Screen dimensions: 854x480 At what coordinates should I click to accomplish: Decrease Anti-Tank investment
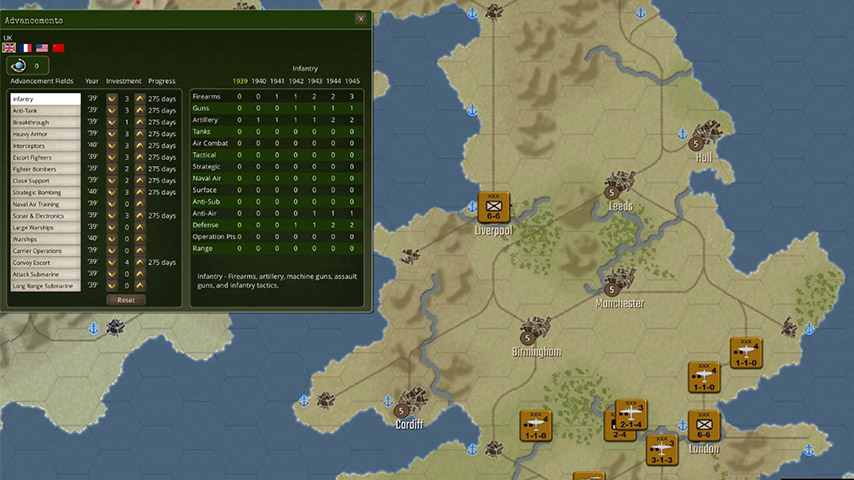[x=112, y=110]
